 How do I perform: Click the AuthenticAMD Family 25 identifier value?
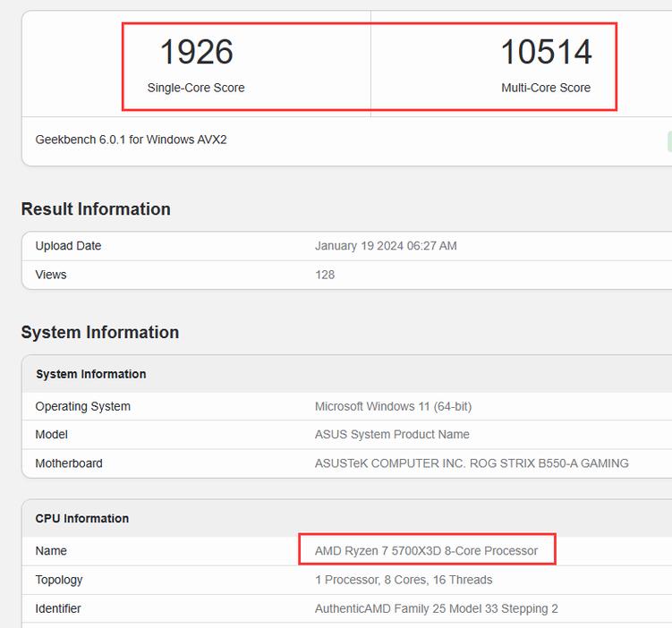click(x=436, y=608)
